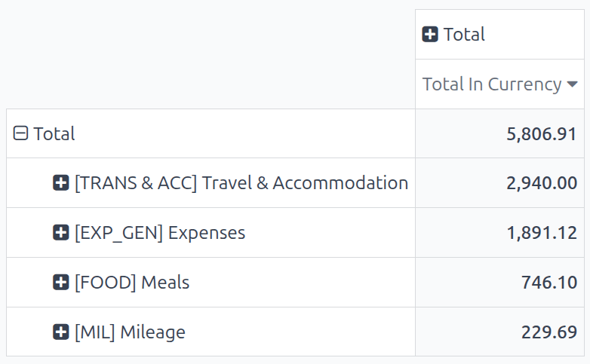The height and width of the screenshot is (364, 590).
Task: Open the 1,891.12 value cell
Action: [542, 233]
